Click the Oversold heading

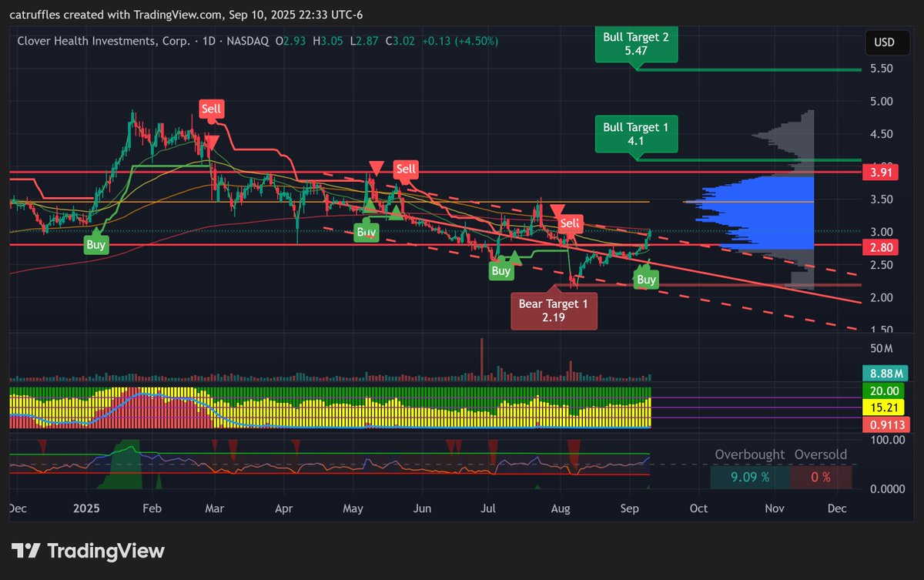point(821,454)
